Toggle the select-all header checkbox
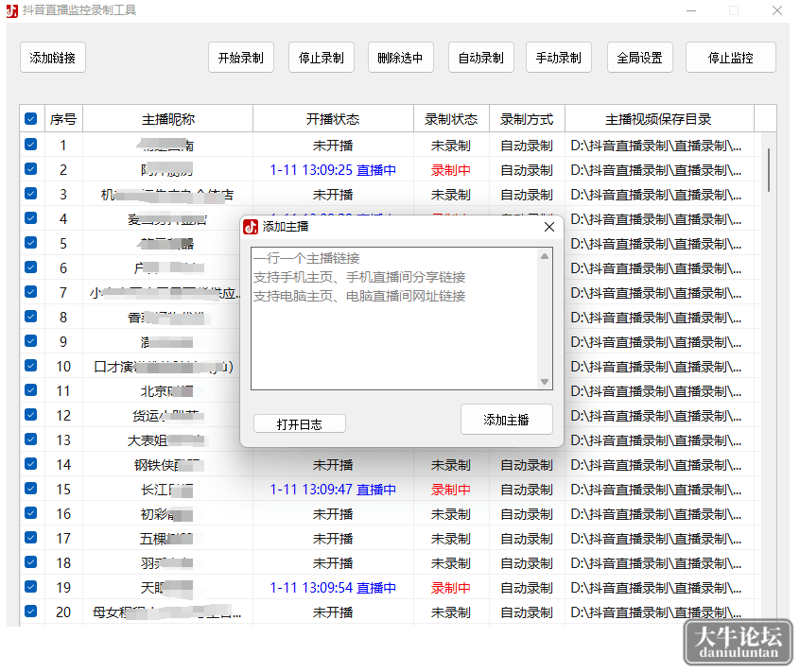Image resolution: width=800 pixels, height=672 pixels. point(30,119)
